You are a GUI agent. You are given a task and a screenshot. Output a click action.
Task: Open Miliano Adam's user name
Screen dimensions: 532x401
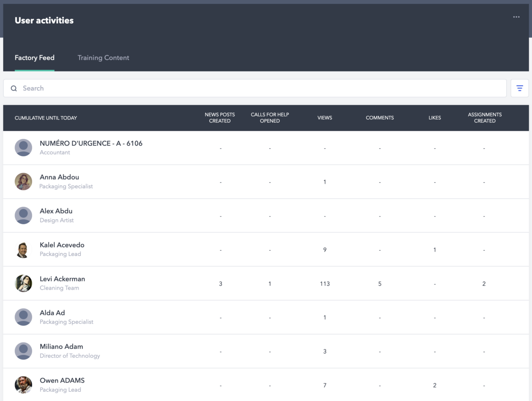[x=62, y=347]
